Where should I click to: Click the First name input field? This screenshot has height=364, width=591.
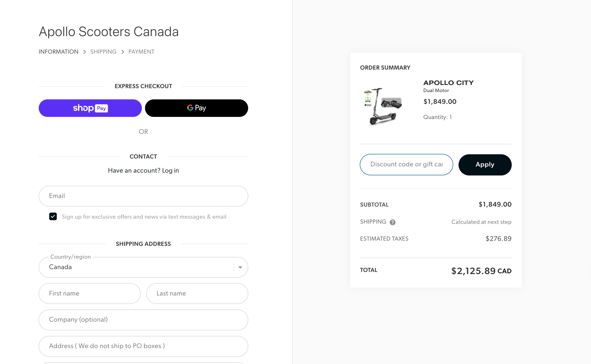point(90,293)
